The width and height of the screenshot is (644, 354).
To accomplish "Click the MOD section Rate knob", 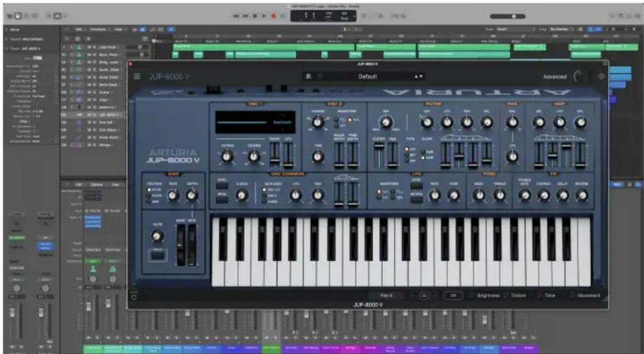I will pos(173,196).
